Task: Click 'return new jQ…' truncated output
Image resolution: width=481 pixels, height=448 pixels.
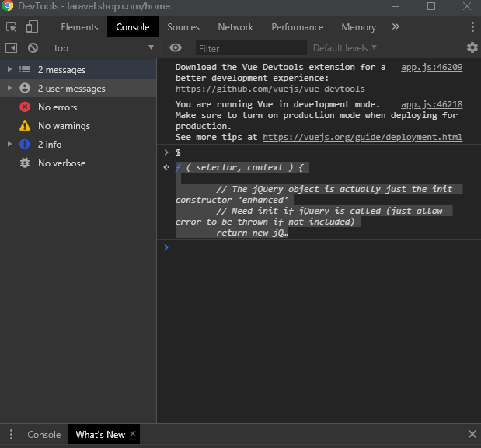Action: click(x=253, y=233)
